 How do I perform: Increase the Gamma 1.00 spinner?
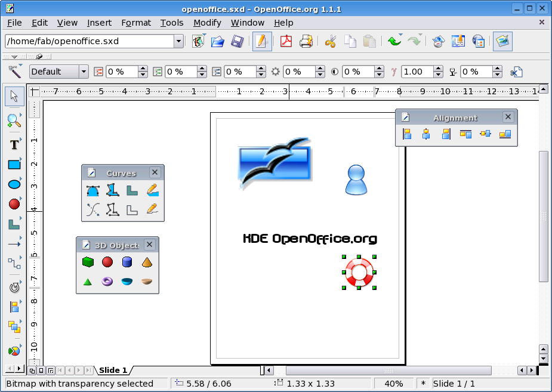click(438, 69)
